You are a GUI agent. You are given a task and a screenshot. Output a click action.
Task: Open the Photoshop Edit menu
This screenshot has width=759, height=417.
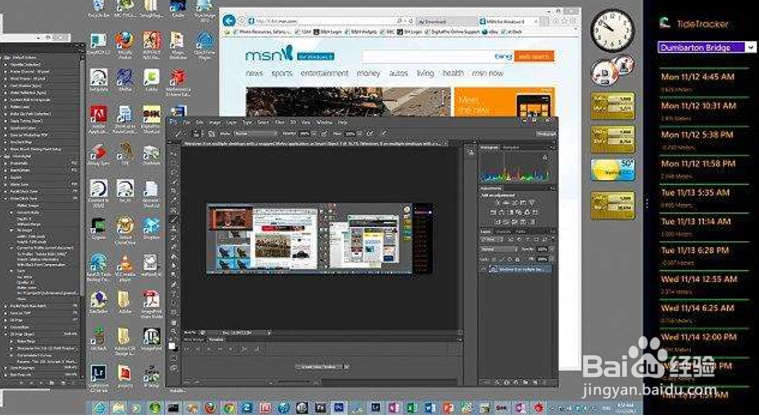click(200, 123)
